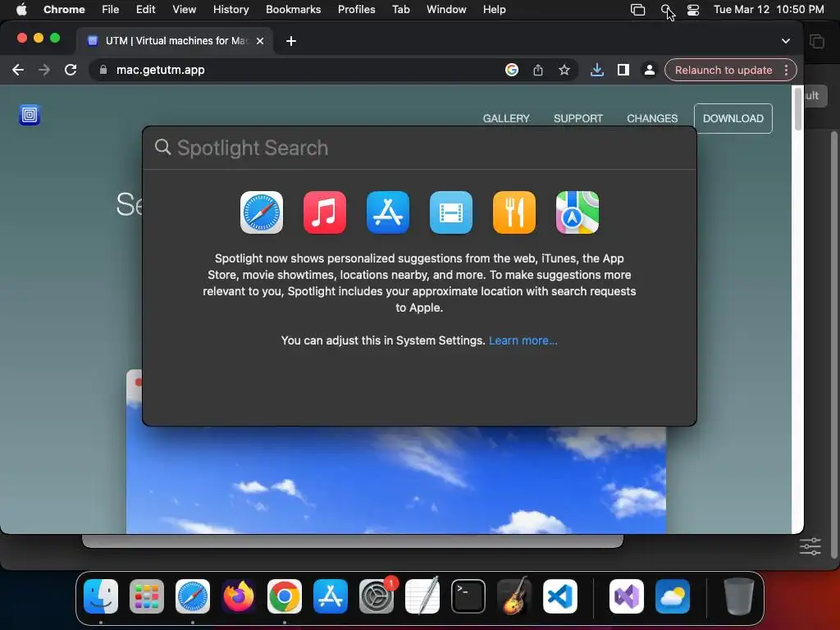840x630 pixels.
Task: Select restaurants fork and knife icon
Action: [x=514, y=212]
